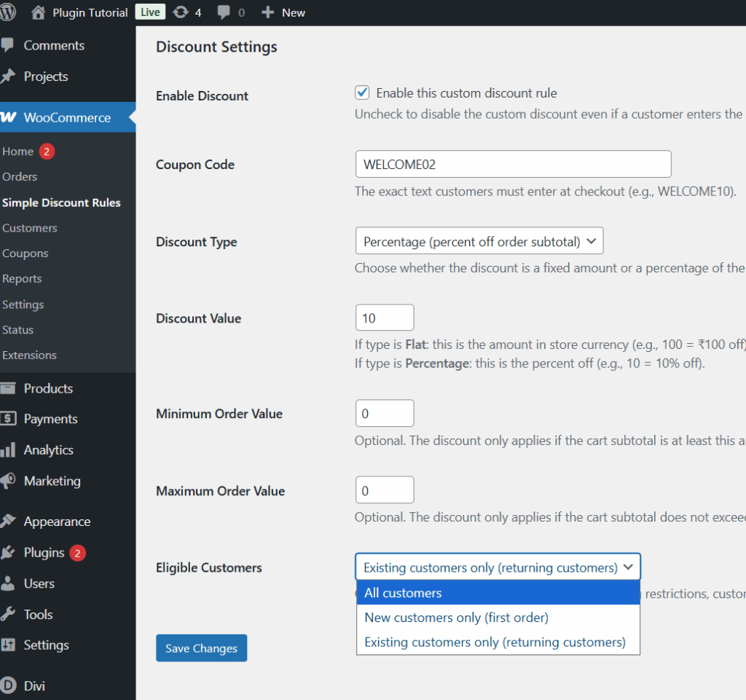The width and height of the screenshot is (746, 700).
Task: Click the Divi logo icon
Action: [8, 685]
